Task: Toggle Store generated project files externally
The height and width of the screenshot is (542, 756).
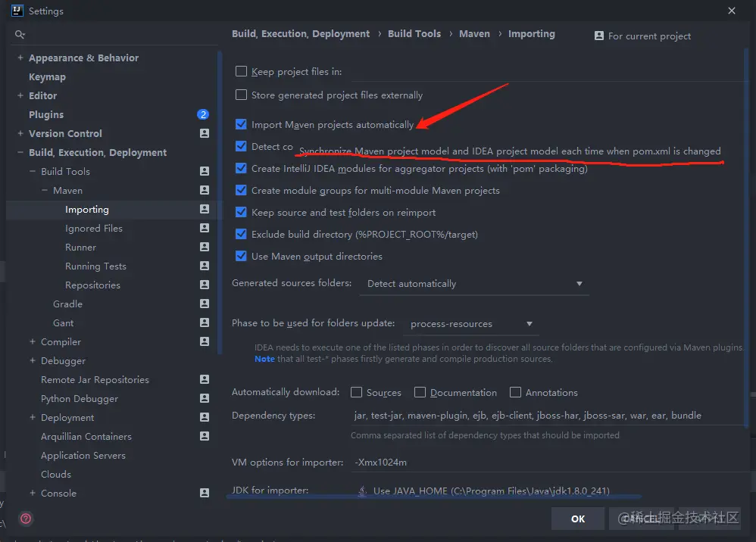Action: [x=241, y=95]
